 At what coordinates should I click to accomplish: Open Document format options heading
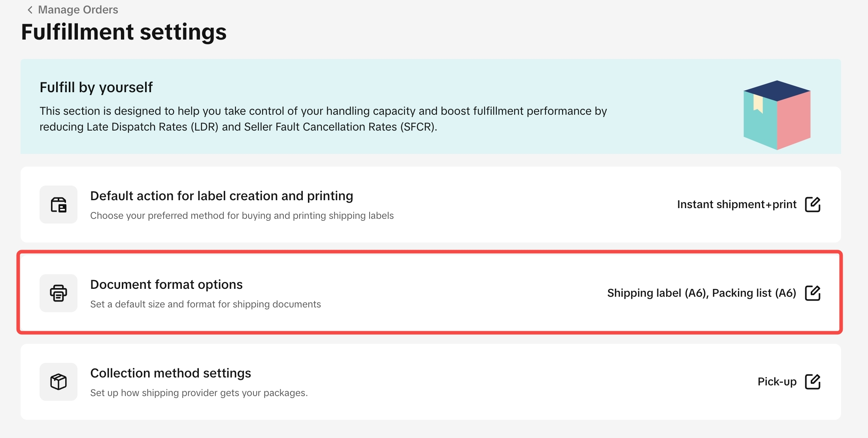166,284
